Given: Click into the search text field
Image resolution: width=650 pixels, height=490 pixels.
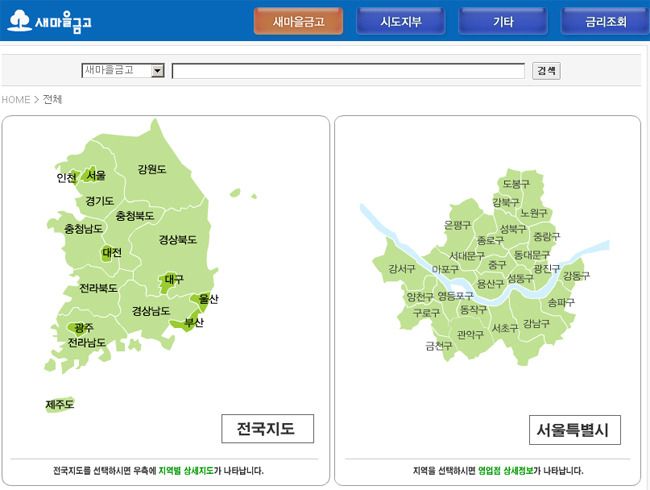Looking at the screenshot, I should click(348, 70).
